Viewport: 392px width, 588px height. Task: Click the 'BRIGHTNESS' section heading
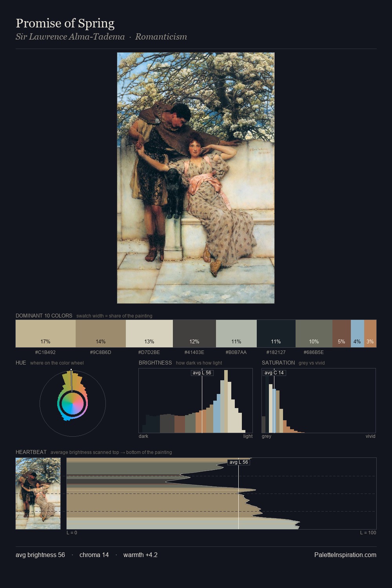[x=155, y=363]
